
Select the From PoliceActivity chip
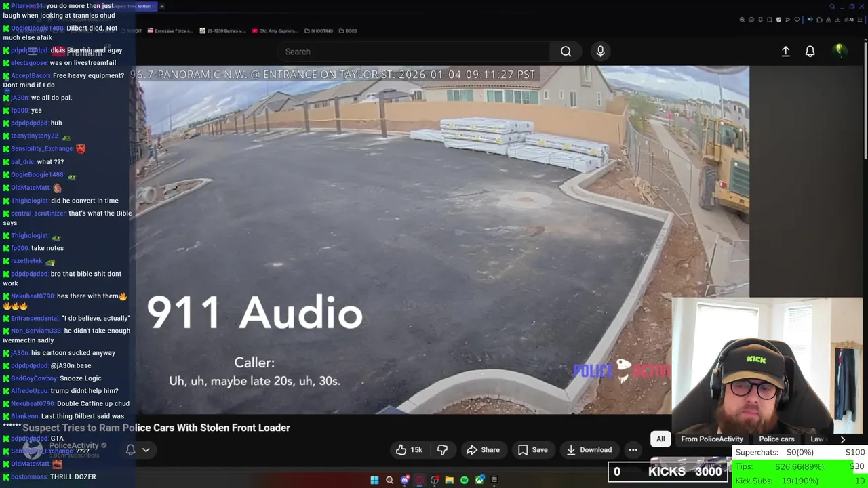coord(712,439)
